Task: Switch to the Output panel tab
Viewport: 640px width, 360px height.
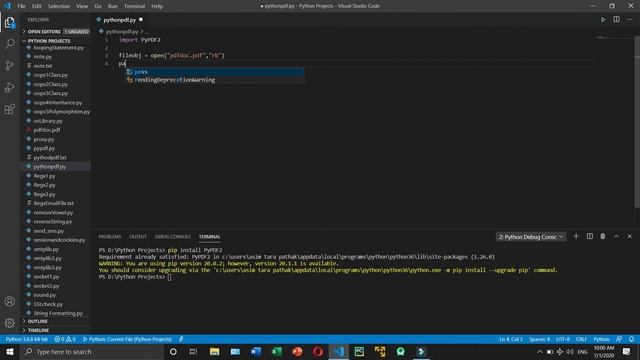Action: point(138,237)
